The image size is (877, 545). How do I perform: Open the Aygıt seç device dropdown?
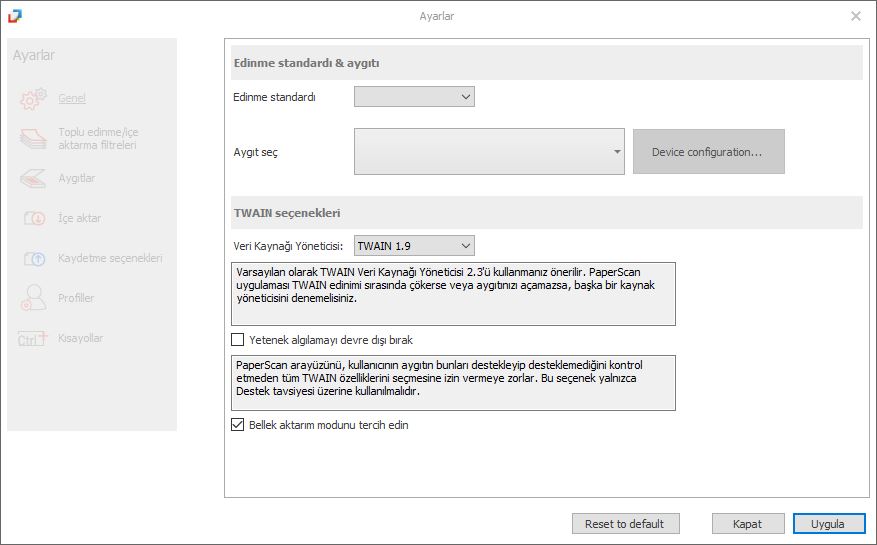point(489,152)
